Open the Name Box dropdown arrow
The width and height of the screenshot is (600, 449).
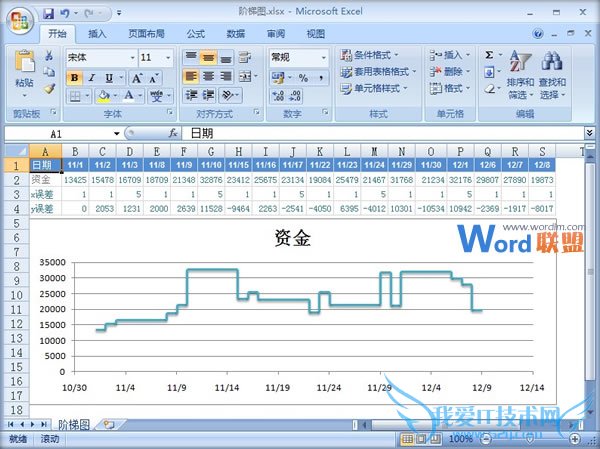tap(116, 134)
